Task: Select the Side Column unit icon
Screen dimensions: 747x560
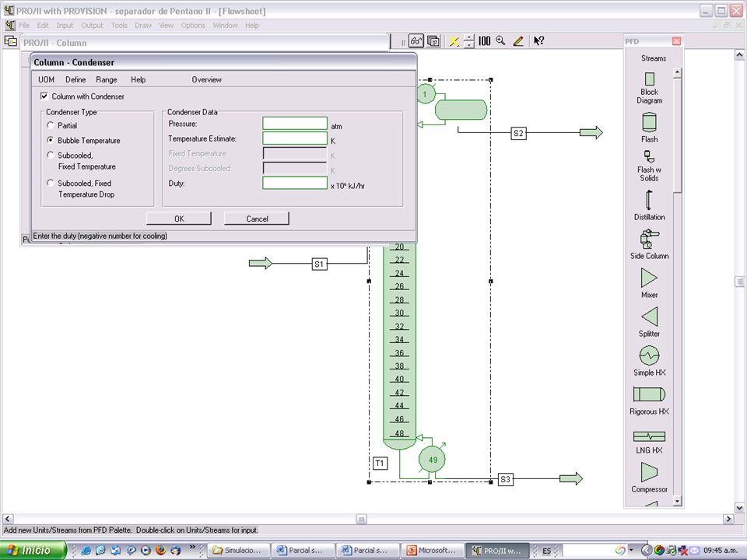Action: coord(649,239)
